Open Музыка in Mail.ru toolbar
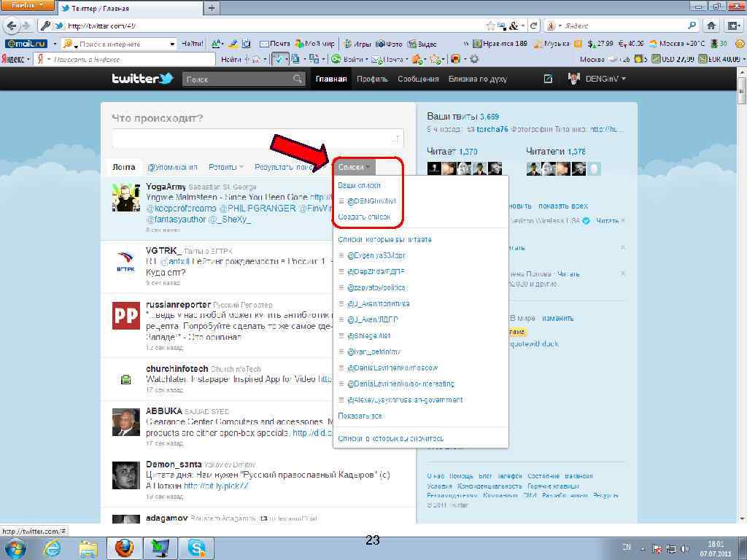 tap(551, 44)
